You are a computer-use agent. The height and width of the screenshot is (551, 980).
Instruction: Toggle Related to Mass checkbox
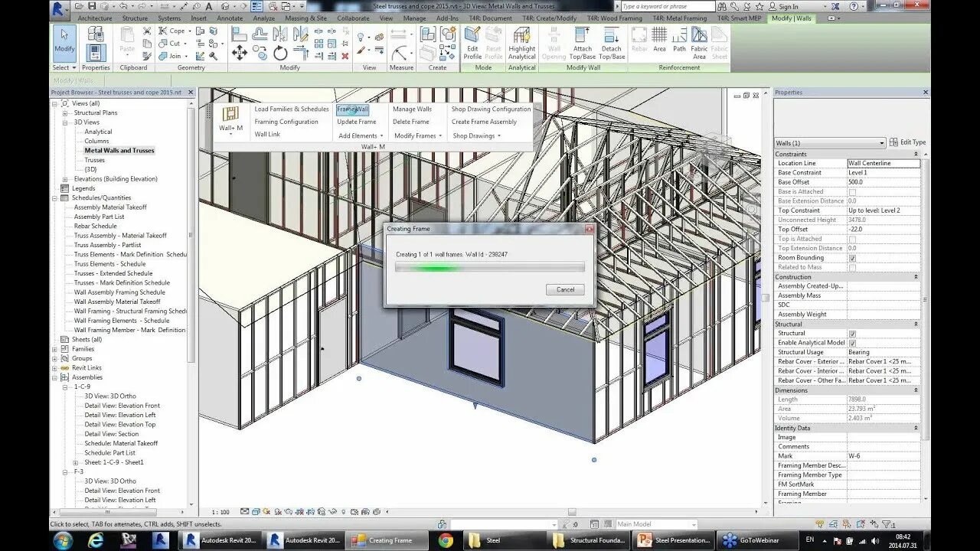point(852,267)
